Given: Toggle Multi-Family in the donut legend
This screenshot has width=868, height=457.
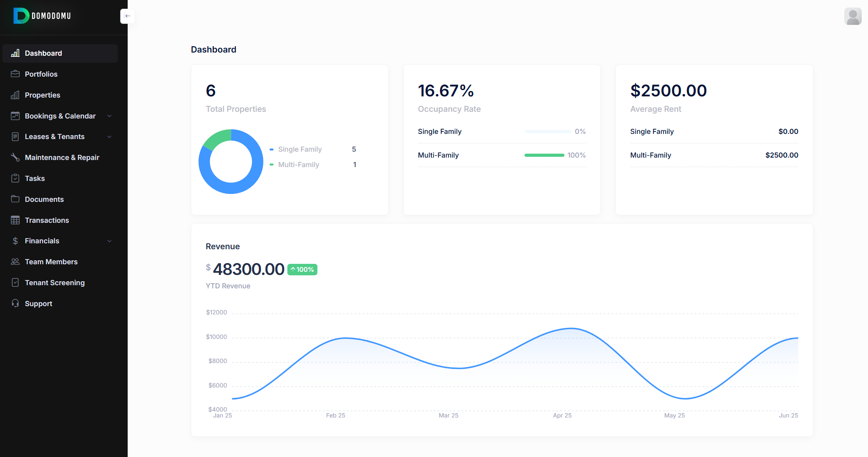Looking at the screenshot, I should [298, 164].
